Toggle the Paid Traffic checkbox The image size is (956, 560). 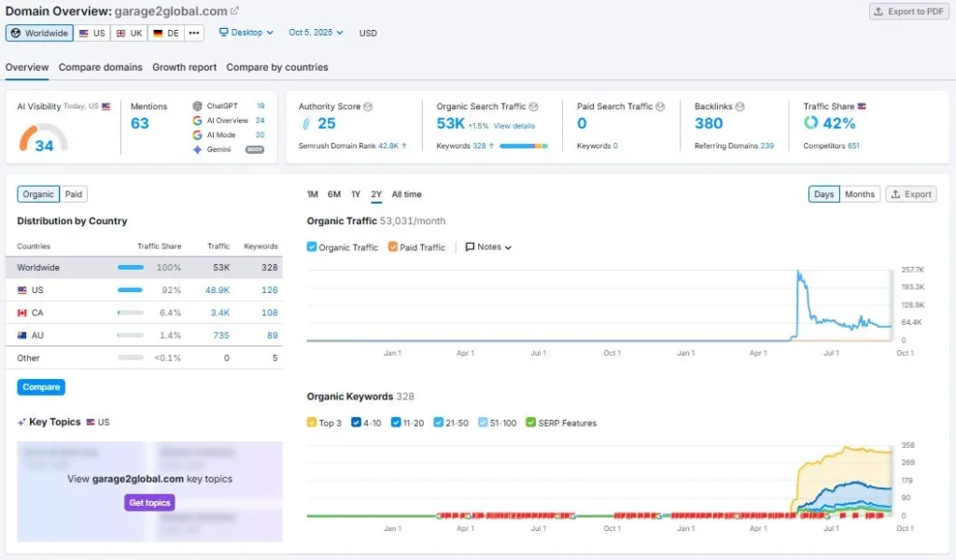click(393, 246)
